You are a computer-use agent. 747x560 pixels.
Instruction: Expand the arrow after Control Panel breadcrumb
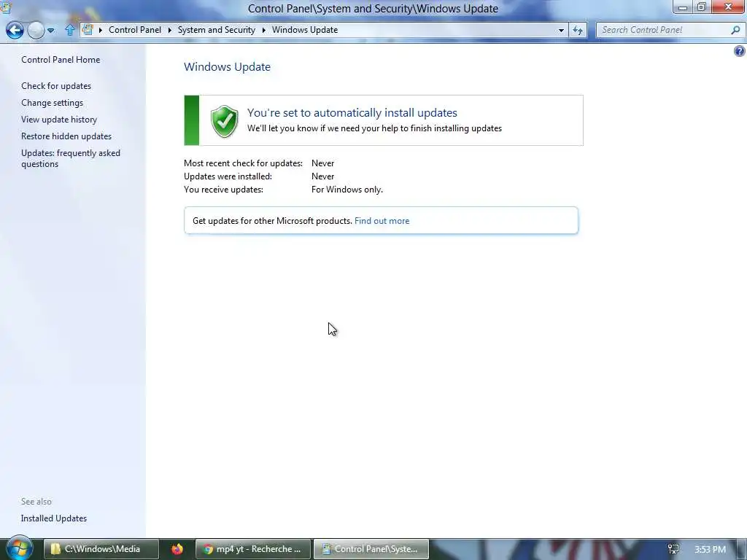[169, 30]
